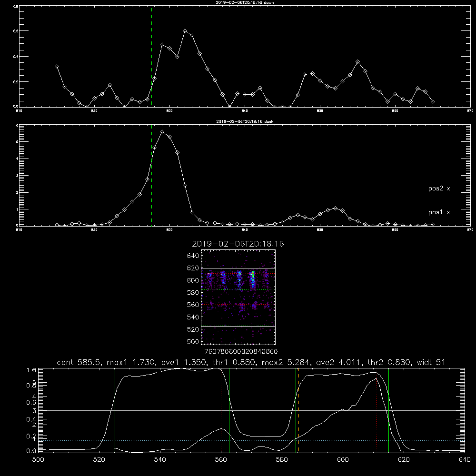Screen dimensions: 476x476
Task: Click the 'pos2 x' label
Action: coord(439,188)
